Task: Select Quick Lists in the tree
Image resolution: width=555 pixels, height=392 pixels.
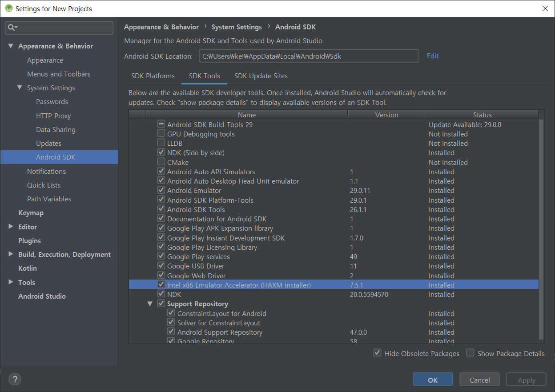Action: point(44,185)
